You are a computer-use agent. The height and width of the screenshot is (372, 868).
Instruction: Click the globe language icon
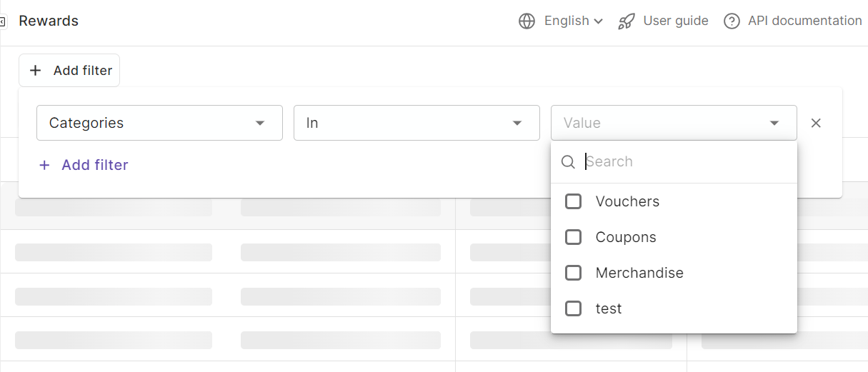[x=527, y=21]
